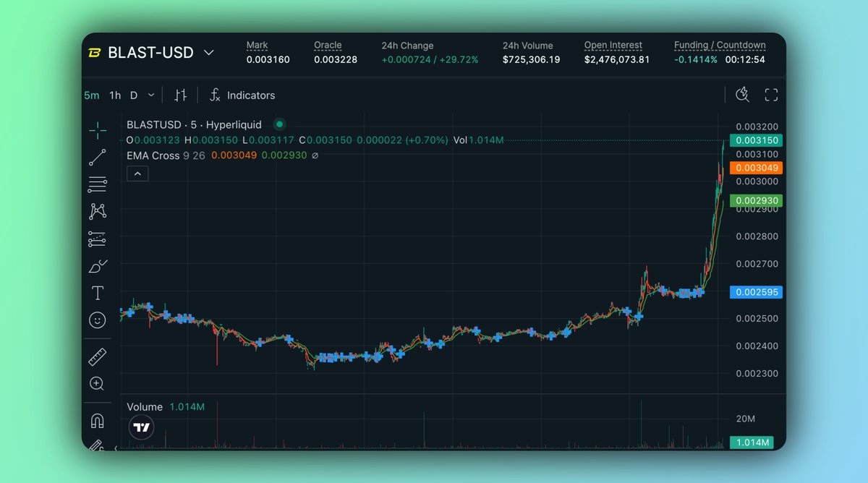Switch to D daily timeframe
Screen dimensions: 868x483
pos(134,95)
